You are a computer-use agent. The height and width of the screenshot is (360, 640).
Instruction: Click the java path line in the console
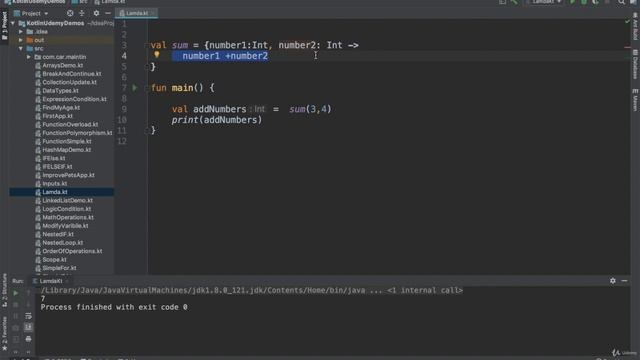point(251,290)
